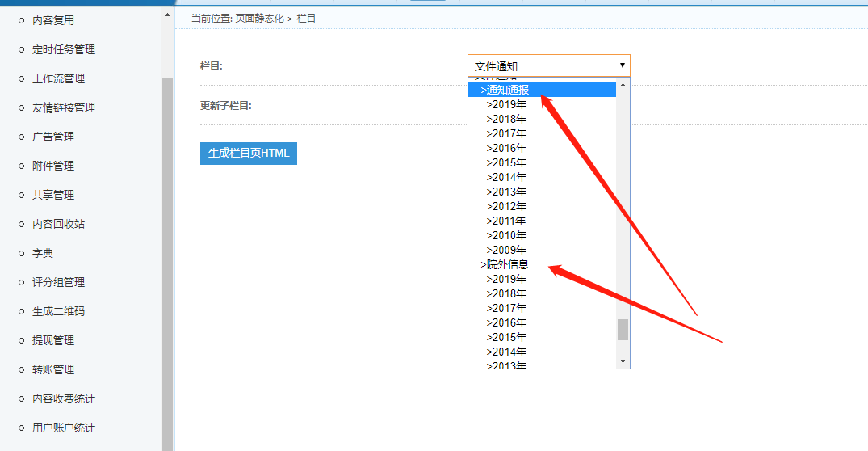
Task: Select >2017年 under 通知通报
Action: point(542,133)
